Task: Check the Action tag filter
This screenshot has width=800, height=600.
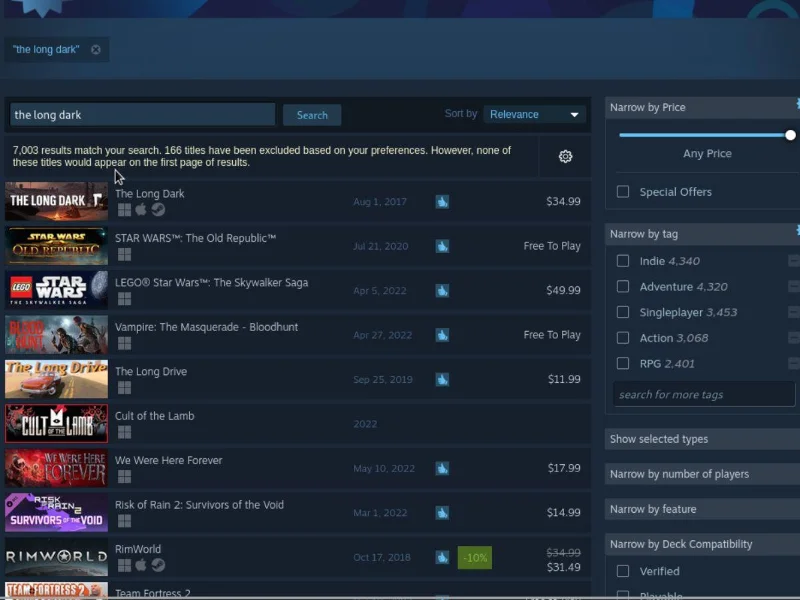Action: click(622, 338)
